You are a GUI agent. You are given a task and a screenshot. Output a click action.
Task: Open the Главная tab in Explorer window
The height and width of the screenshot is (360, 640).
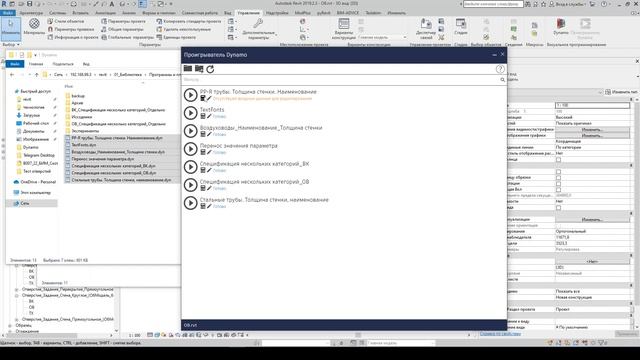[36, 64]
